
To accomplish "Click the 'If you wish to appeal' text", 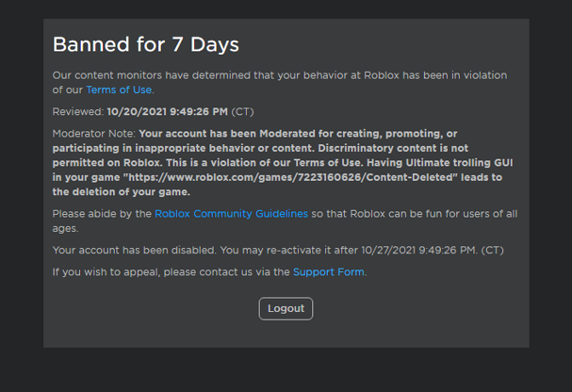I will click(x=106, y=272).
